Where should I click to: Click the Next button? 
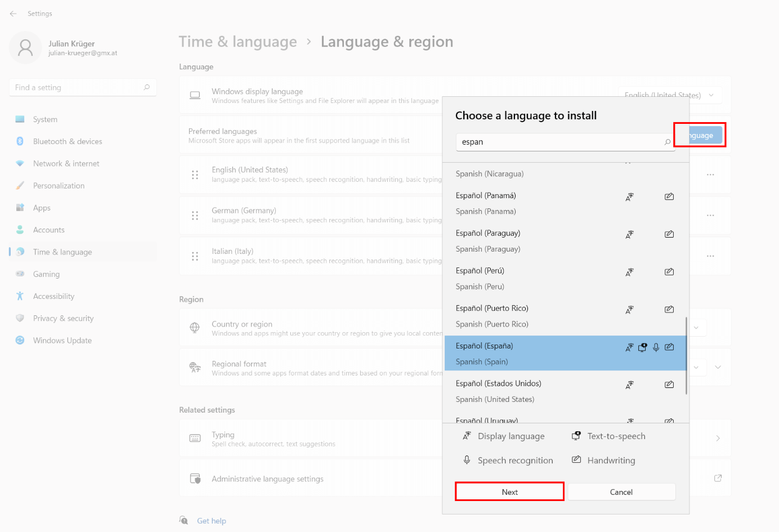509,491
